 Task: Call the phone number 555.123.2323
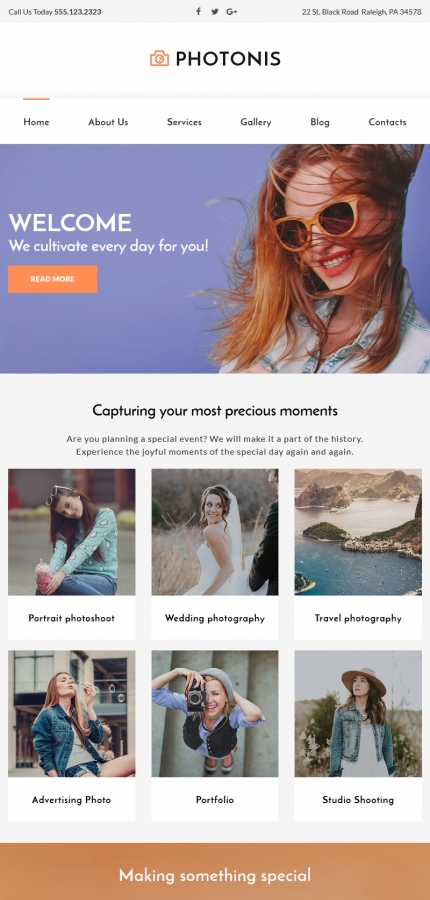coord(78,11)
